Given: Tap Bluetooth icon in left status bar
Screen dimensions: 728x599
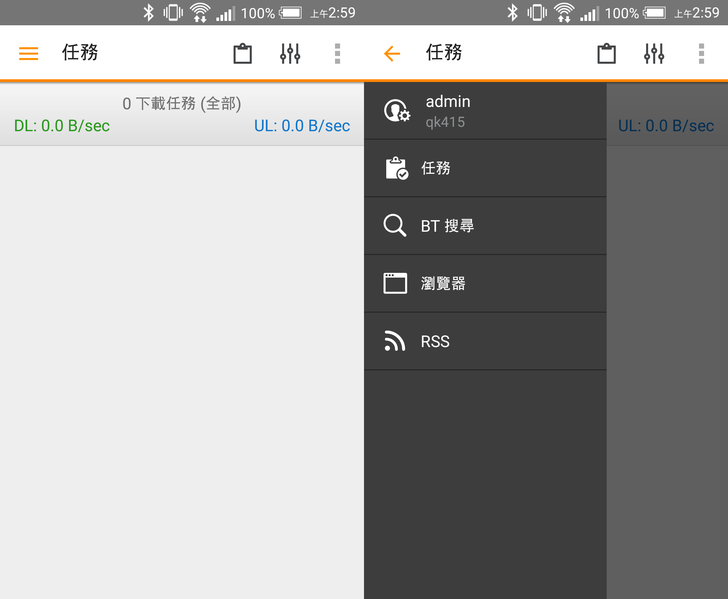Looking at the screenshot, I should coord(148,13).
